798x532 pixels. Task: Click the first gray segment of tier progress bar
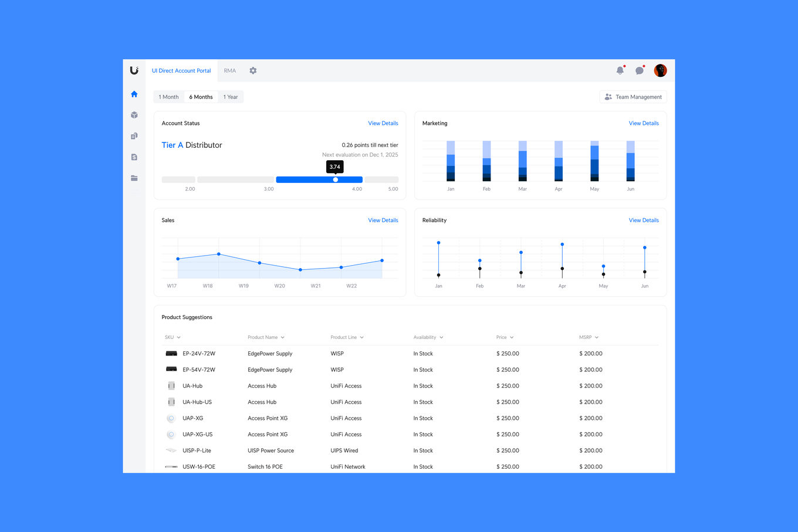pyautogui.click(x=178, y=179)
